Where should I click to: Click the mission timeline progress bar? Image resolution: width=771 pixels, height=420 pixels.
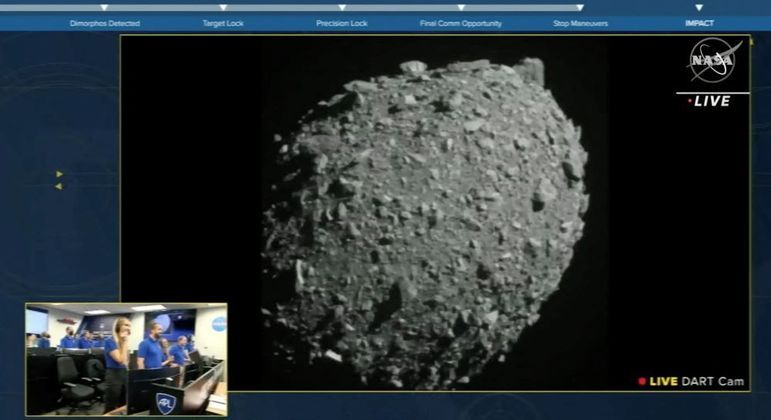(292, 8)
